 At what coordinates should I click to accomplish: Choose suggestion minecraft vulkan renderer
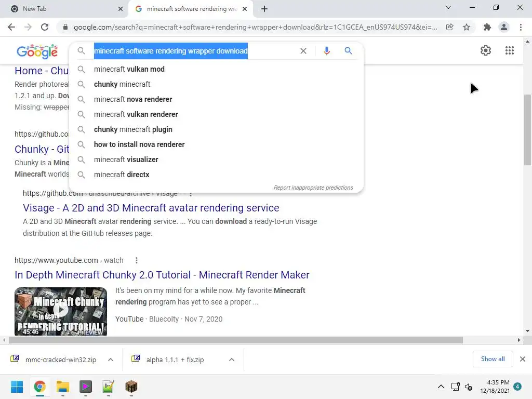(x=216, y=114)
